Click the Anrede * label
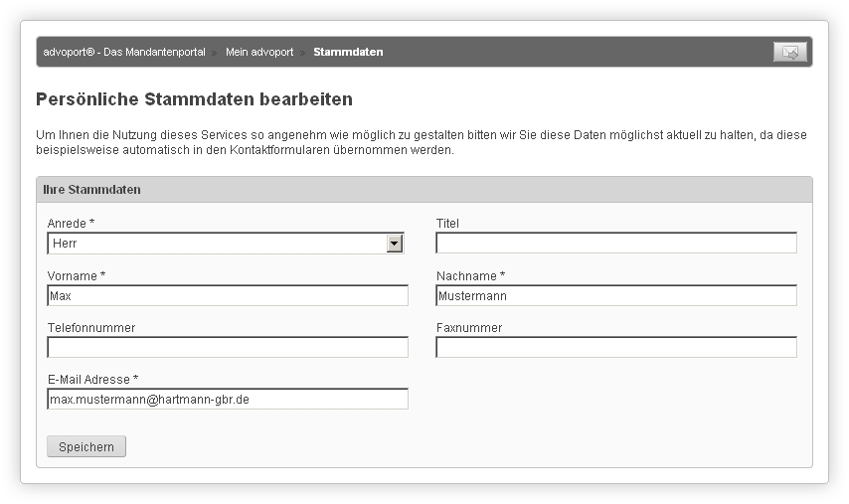The height and width of the screenshot is (504, 849). coord(71,223)
